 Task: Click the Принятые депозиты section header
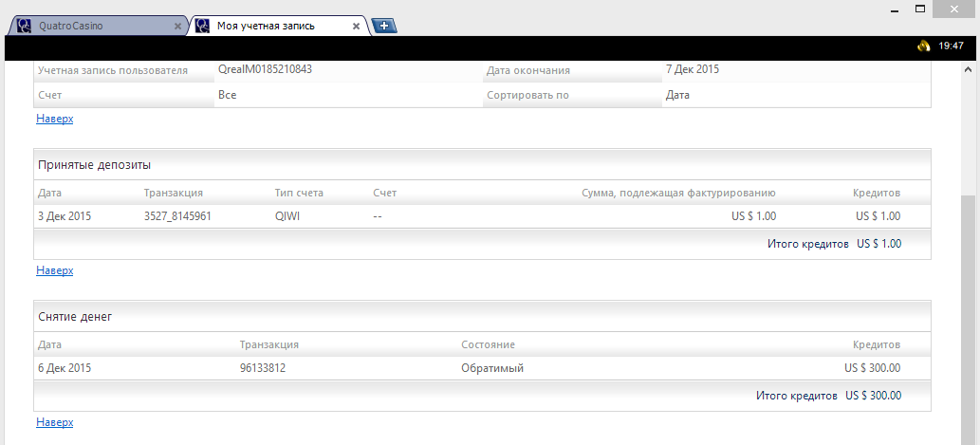click(x=482, y=165)
